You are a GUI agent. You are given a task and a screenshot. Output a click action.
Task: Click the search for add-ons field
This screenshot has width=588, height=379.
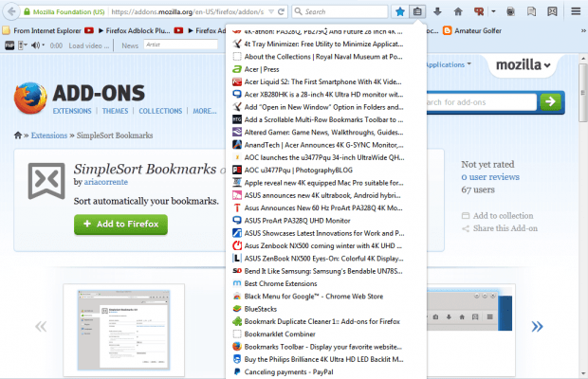tap(482, 102)
